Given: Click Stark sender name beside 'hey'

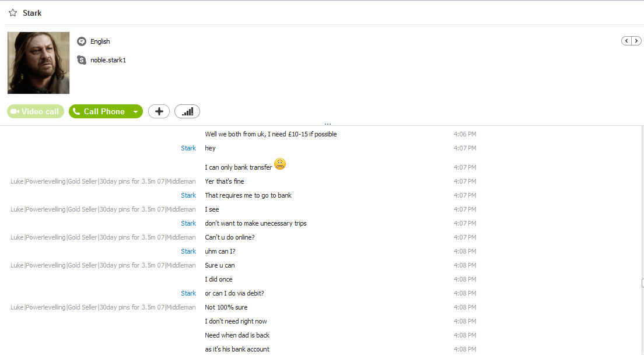Looking at the screenshot, I should [188, 148].
